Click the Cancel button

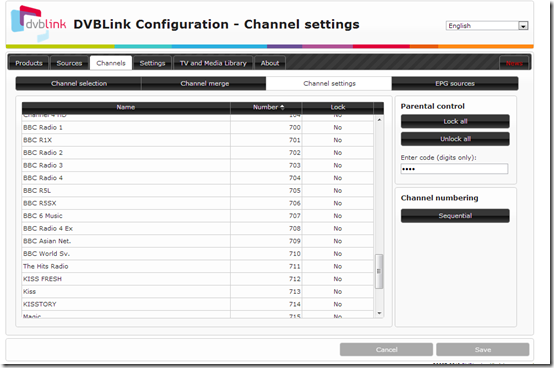[x=386, y=350]
